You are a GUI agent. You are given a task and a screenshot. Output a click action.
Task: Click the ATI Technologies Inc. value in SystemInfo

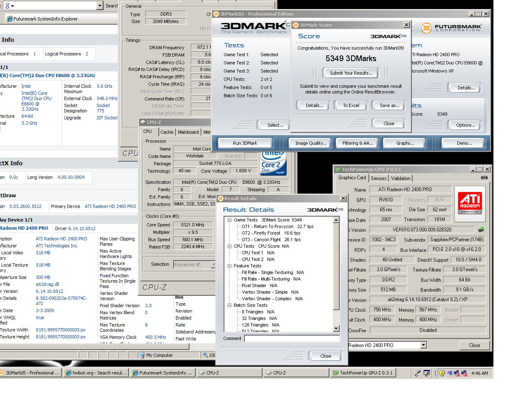[x=57, y=246]
